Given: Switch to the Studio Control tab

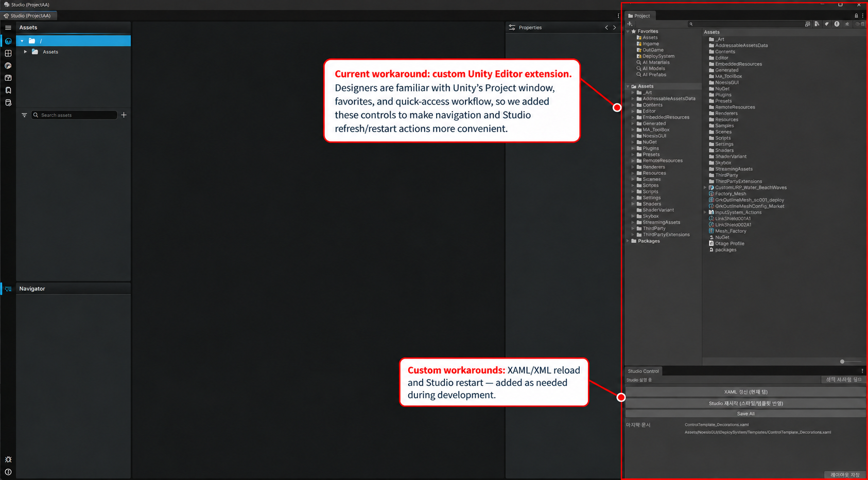Looking at the screenshot, I should pos(643,371).
